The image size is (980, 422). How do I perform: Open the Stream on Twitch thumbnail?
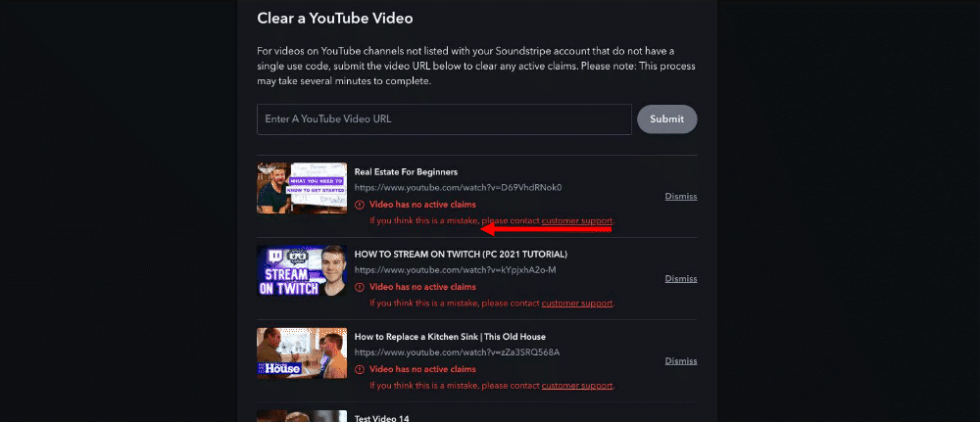[302, 270]
